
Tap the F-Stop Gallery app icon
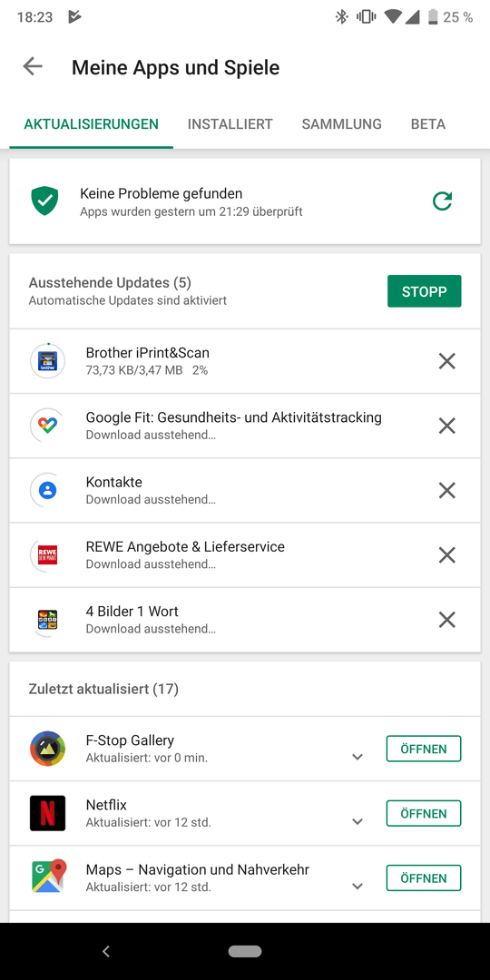click(47, 748)
